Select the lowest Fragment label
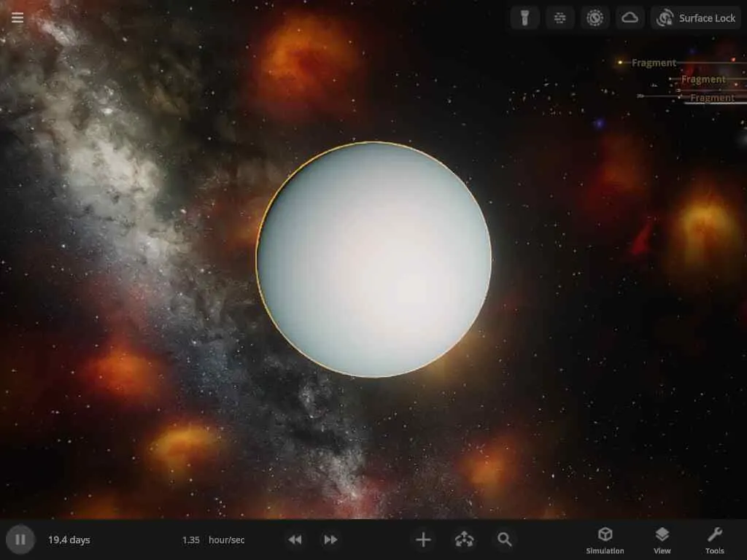The image size is (747, 560). click(712, 98)
